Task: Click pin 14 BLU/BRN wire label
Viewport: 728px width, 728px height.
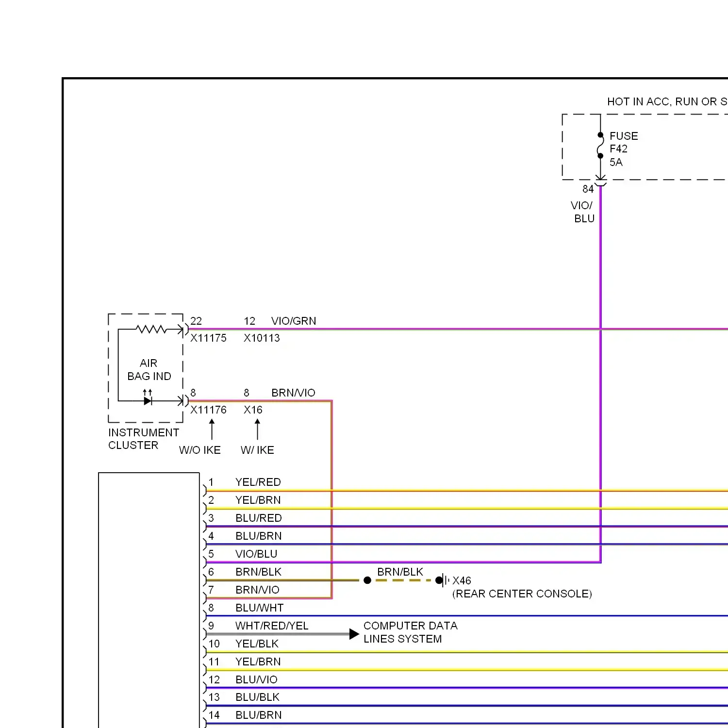Action: pos(259,715)
